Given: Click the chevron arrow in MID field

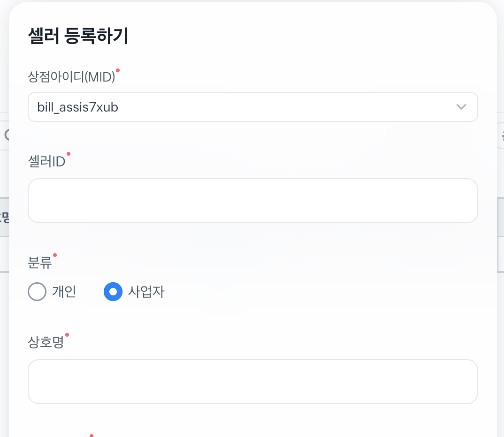Looking at the screenshot, I should pos(461,107).
